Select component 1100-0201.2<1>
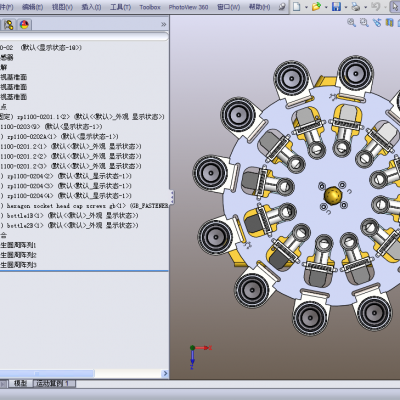The image size is (400, 400). coord(71,146)
